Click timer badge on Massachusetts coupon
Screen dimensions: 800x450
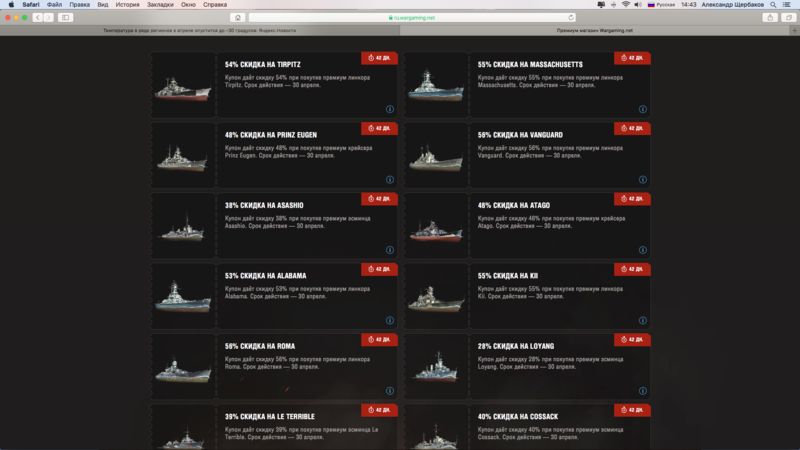[x=632, y=58]
